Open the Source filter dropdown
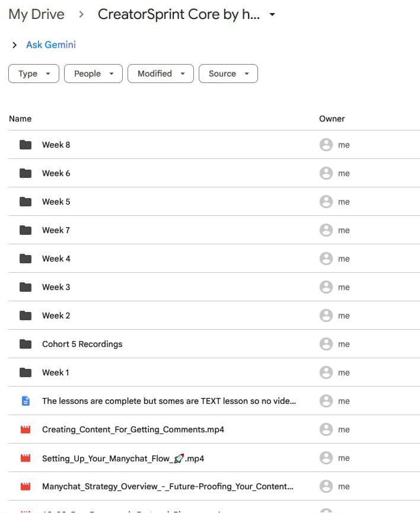Image resolution: width=420 pixels, height=513 pixels. (x=228, y=74)
